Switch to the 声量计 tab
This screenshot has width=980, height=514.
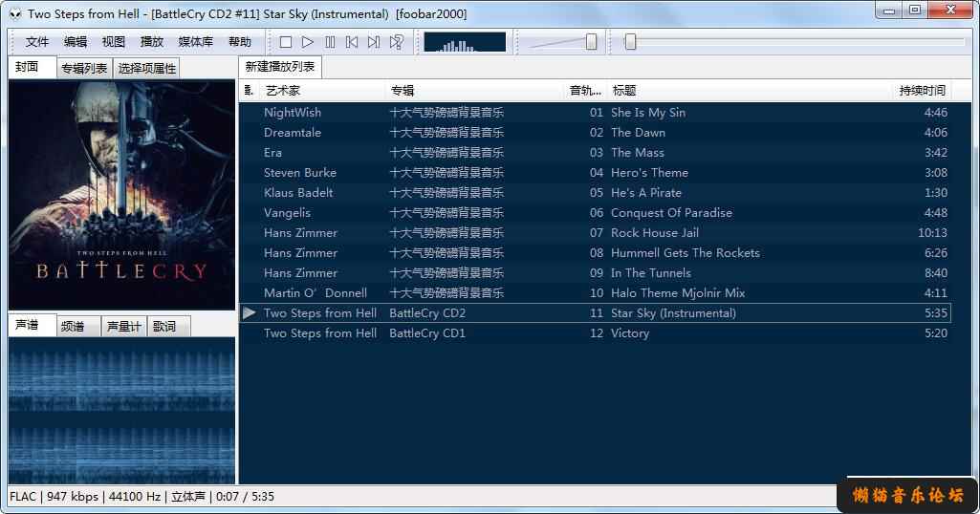pyautogui.click(x=123, y=326)
